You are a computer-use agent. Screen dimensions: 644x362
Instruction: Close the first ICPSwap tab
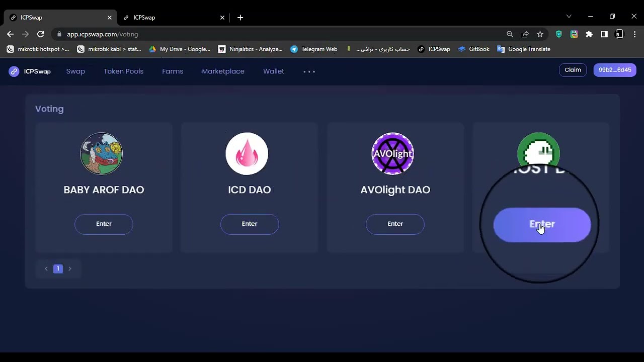pos(109,18)
